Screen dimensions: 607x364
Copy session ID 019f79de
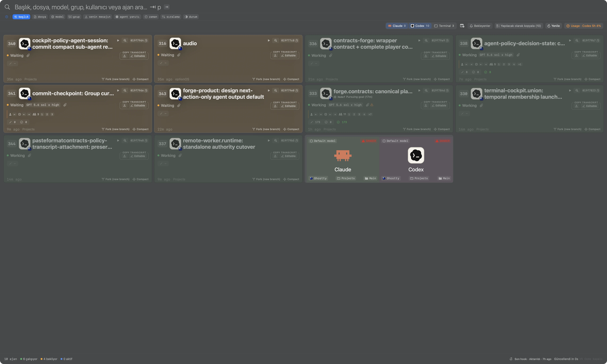click(x=139, y=90)
